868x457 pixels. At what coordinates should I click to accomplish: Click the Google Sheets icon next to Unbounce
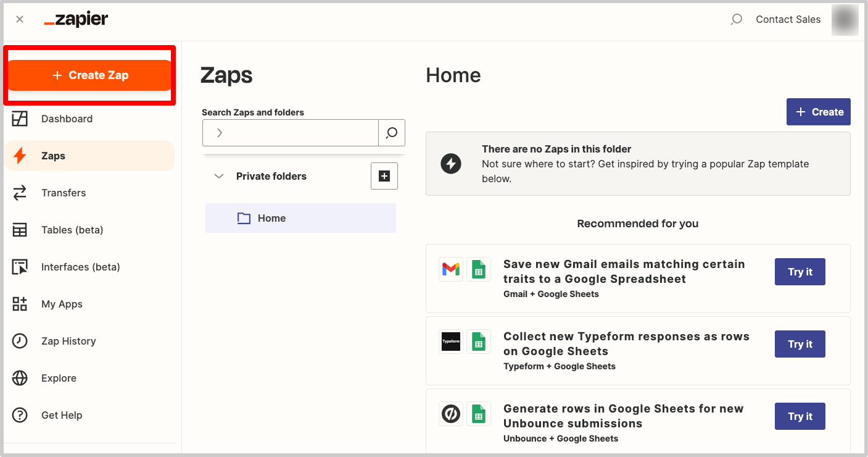coord(479,414)
